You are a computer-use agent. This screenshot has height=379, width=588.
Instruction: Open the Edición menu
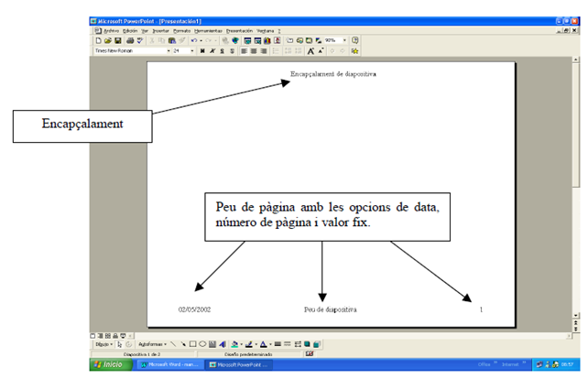tap(130, 31)
